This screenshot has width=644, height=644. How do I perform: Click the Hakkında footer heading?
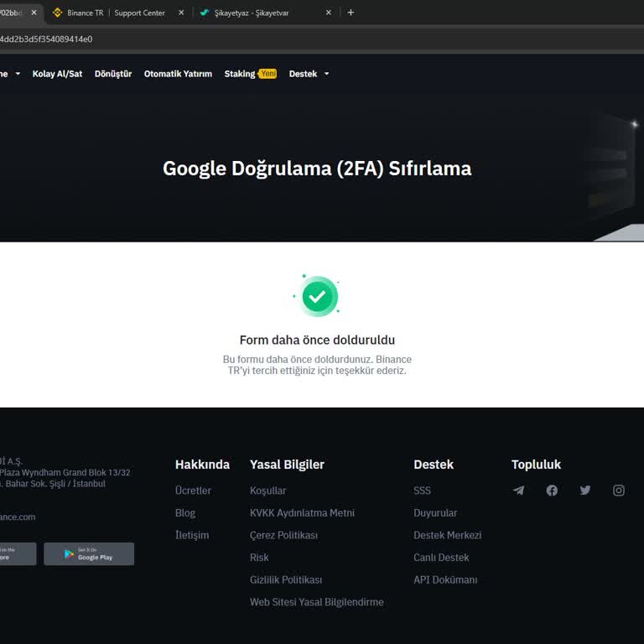click(202, 465)
